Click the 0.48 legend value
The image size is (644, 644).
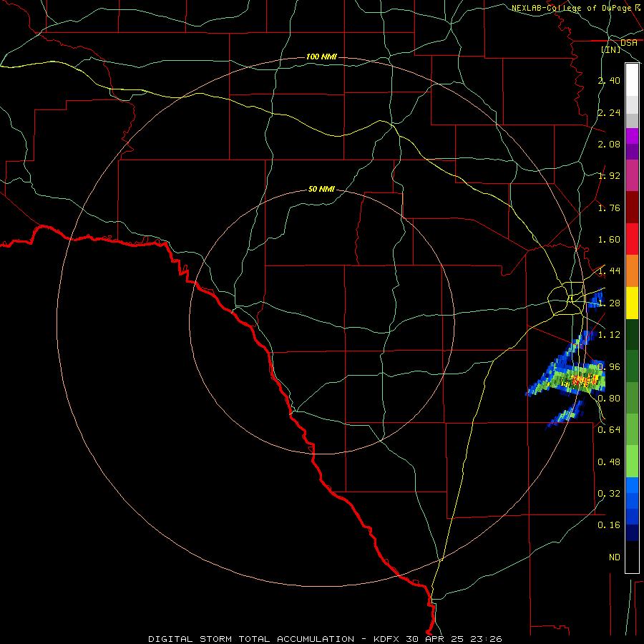click(x=609, y=462)
